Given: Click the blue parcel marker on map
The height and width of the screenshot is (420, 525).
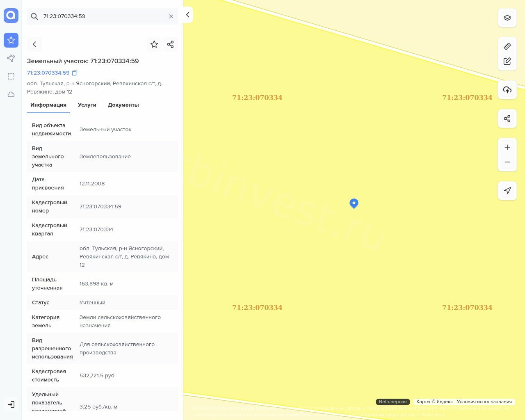Looking at the screenshot, I should (x=354, y=203).
